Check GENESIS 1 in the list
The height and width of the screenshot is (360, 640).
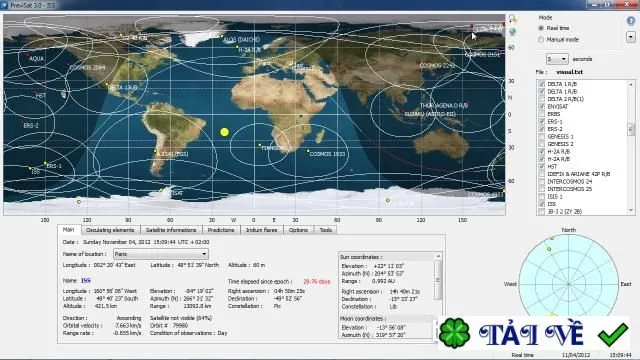click(x=542, y=136)
